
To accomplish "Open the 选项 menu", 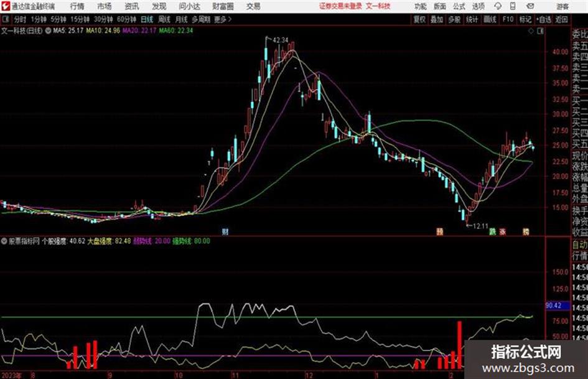I will point(478,6).
